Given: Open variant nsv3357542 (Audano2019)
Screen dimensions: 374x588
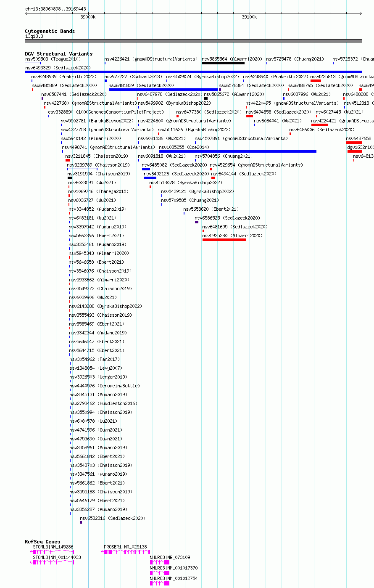Looking at the screenshot, I should 98,227.
